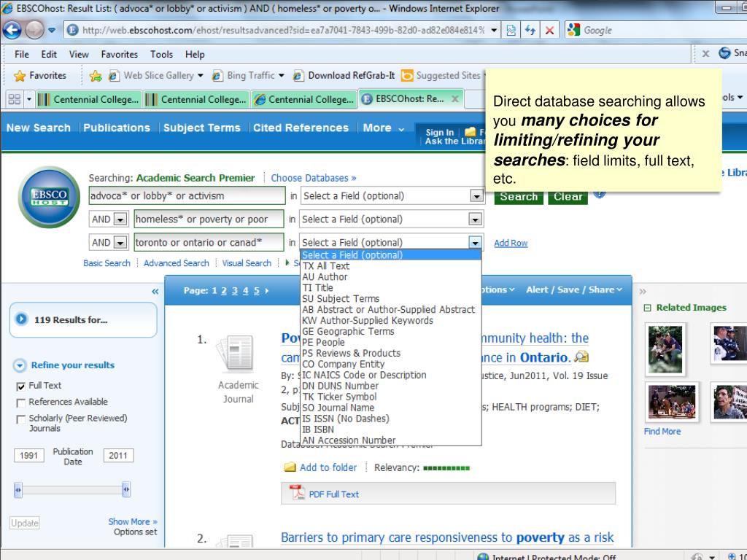The height and width of the screenshot is (560, 747).
Task: Enable the Scholarly (Peer Reviewed) Journals checkbox
Action: tap(20, 419)
